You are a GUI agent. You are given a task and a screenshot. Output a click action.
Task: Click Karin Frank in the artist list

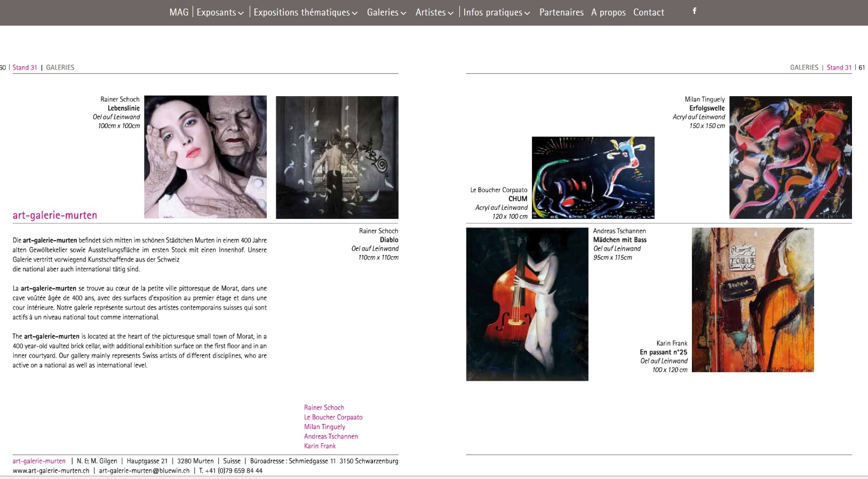coord(320,446)
